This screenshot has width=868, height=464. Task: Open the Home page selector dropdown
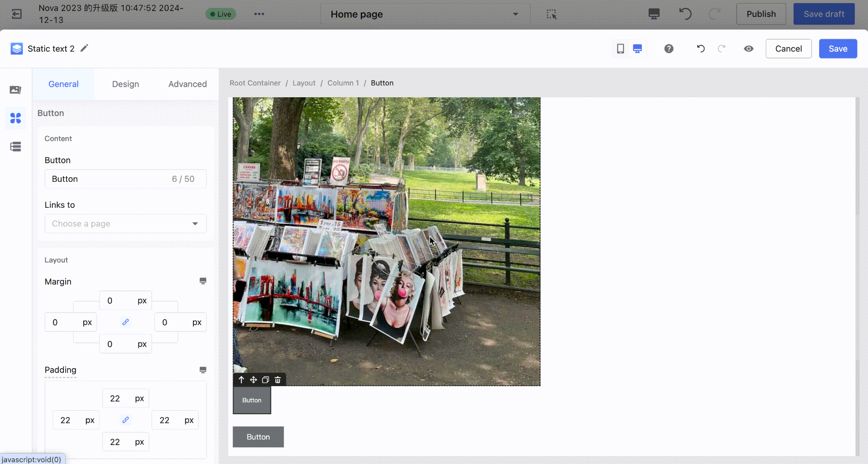point(424,14)
